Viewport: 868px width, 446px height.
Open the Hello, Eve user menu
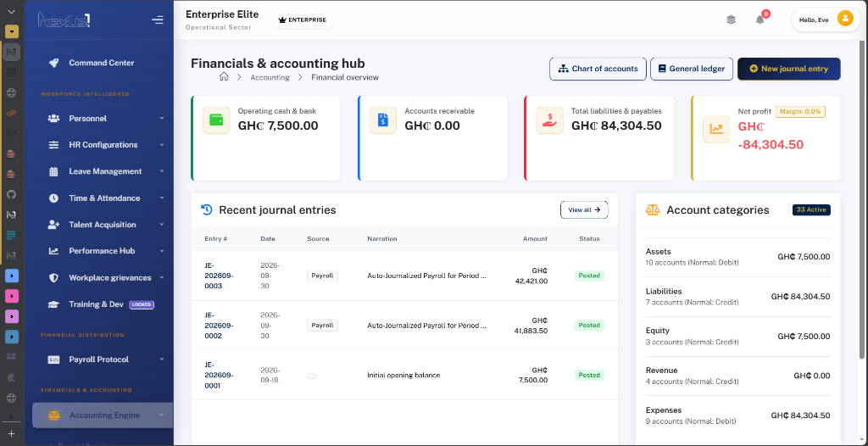(825, 20)
